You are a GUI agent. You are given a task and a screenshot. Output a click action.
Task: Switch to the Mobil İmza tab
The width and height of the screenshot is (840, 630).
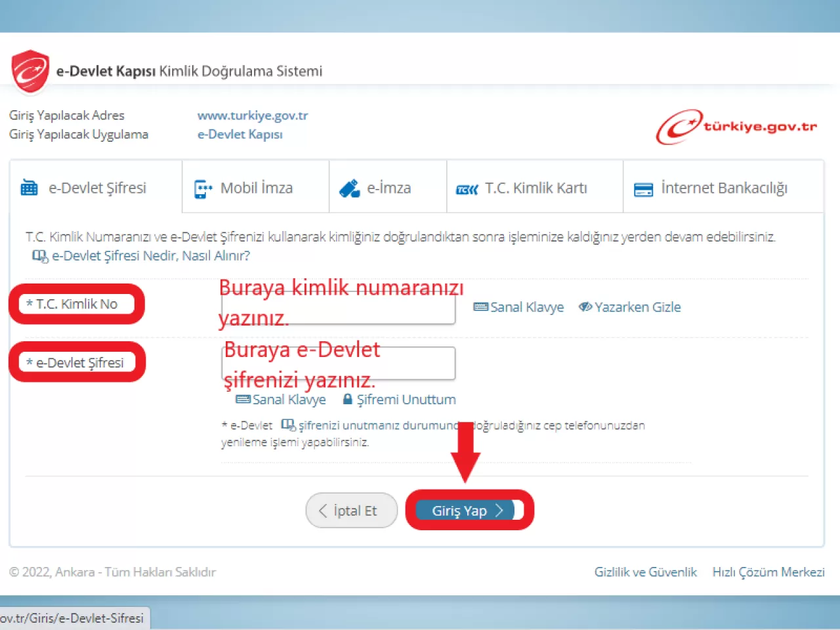[256, 187]
